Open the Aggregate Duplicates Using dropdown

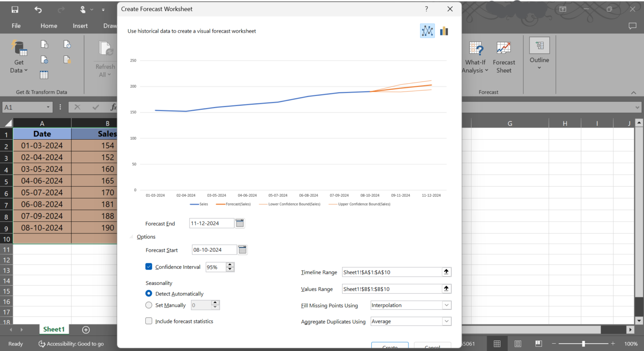point(445,321)
